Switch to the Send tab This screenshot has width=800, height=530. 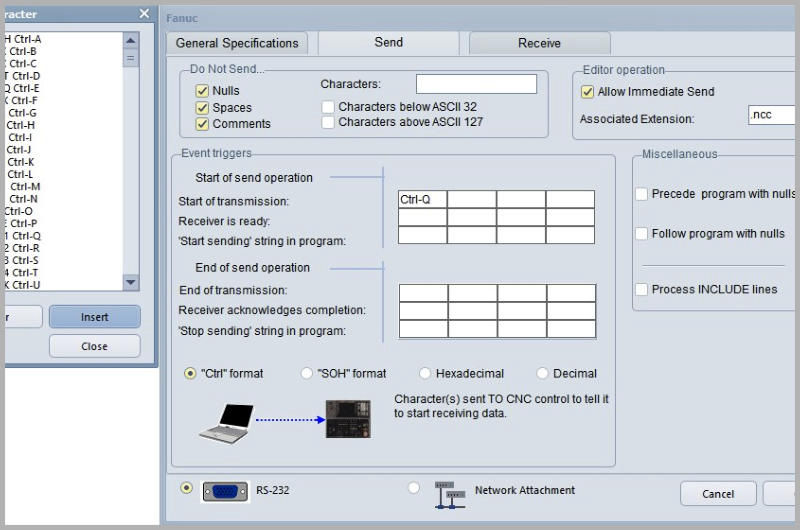(x=389, y=42)
